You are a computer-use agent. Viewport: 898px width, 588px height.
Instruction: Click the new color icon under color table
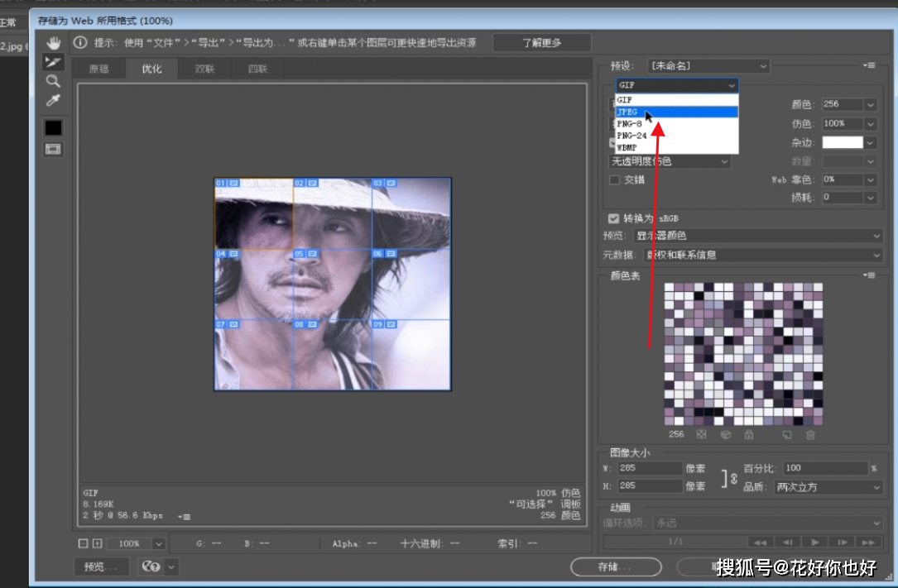(787, 434)
